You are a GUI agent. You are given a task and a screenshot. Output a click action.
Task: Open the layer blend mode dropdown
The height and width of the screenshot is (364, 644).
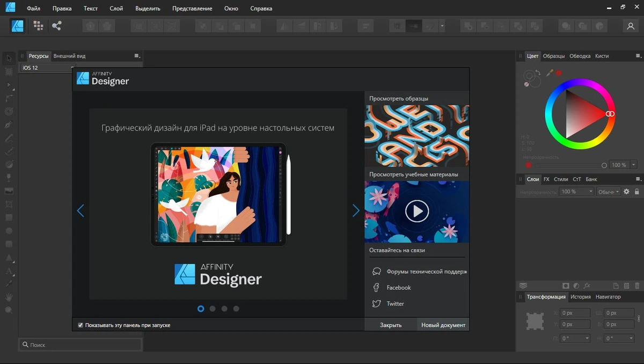pos(609,192)
